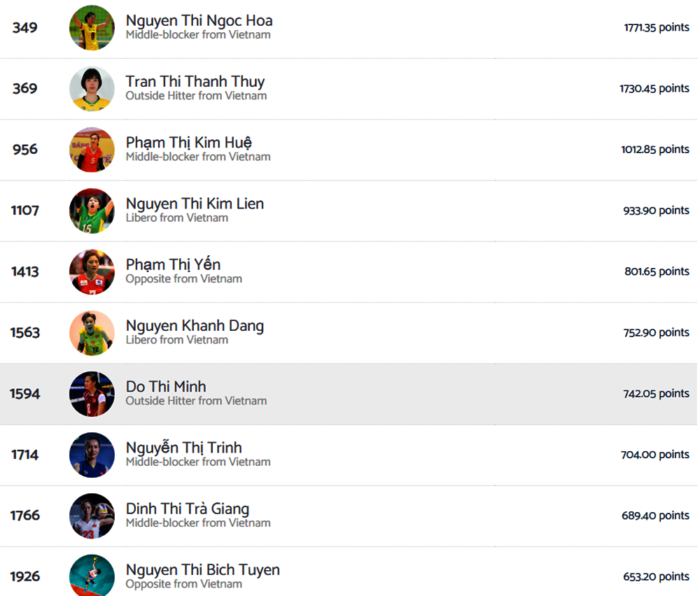Select the Nguyen Thi Kim Lien name
The image size is (700, 596).
pyautogui.click(x=195, y=204)
